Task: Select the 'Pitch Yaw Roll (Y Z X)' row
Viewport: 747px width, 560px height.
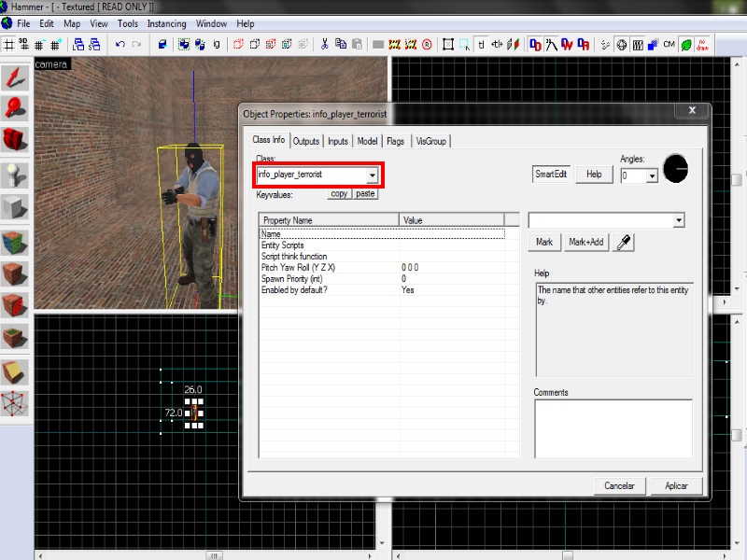Action: pyautogui.click(x=382, y=268)
